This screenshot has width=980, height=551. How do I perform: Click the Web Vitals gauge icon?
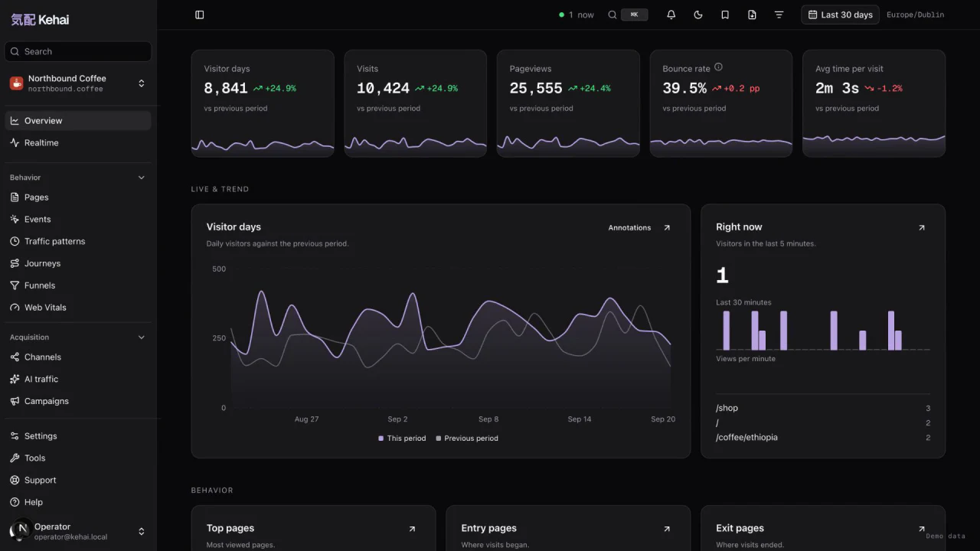[15, 308]
